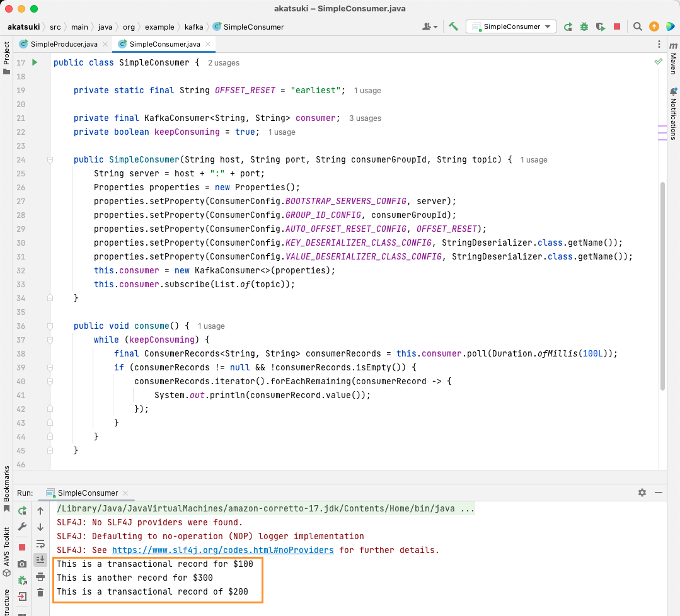
Task: Open the SLF4J noProviders link
Action: pyautogui.click(x=222, y=549)
